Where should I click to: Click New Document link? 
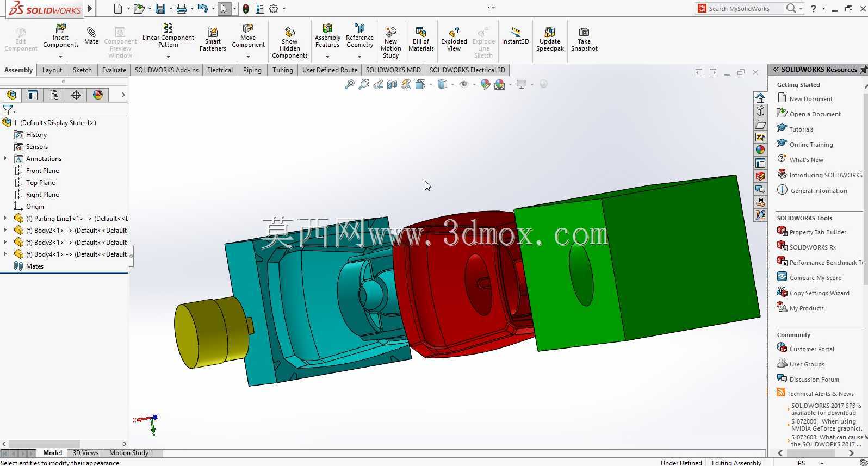811,99
